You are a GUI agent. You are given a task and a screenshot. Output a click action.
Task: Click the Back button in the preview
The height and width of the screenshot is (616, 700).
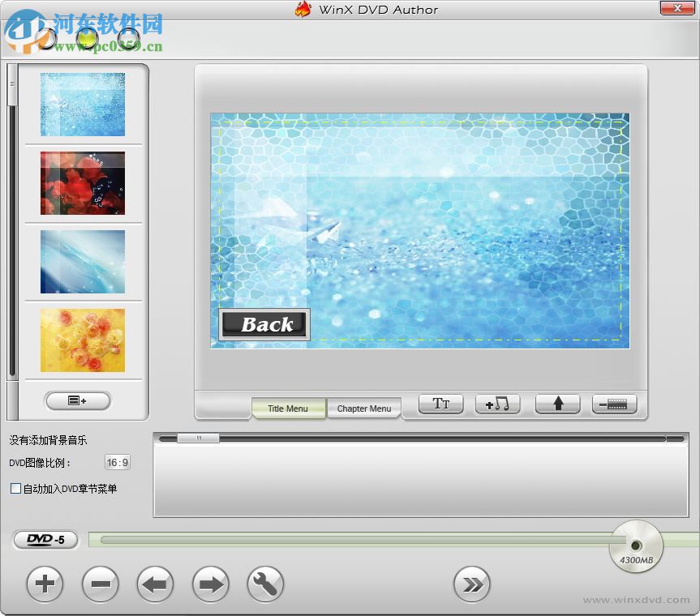264,324
